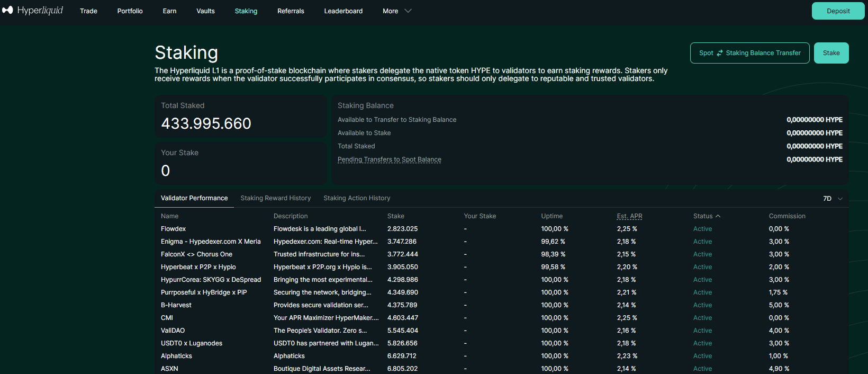Switch to Staking Reward History tab
Image resolution: width=868 pixels, height=374 pixels.
276,198
